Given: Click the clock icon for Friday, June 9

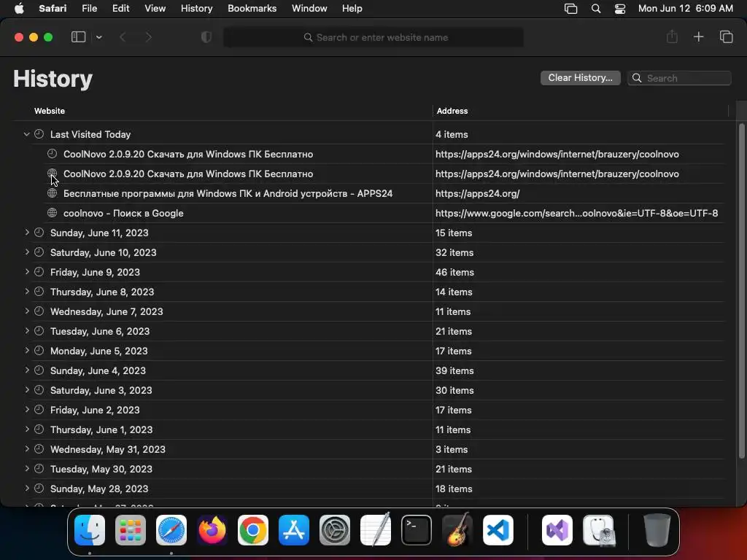Looking at the screenshot, I should tap(39, 272).
